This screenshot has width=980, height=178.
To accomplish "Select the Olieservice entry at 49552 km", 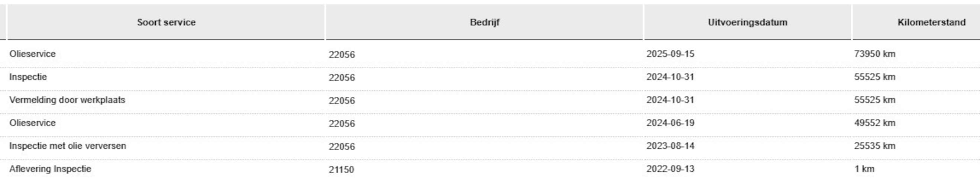I will (33, 123).
